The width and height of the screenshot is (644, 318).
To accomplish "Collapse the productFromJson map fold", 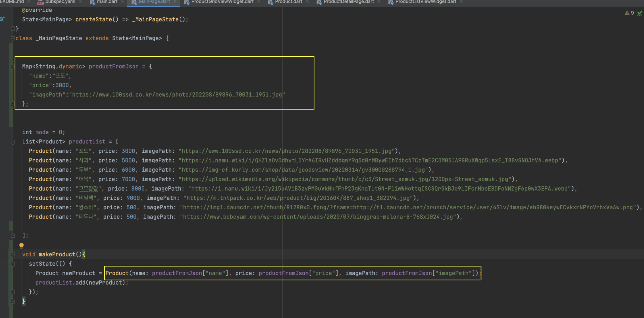I will point(13,67).
